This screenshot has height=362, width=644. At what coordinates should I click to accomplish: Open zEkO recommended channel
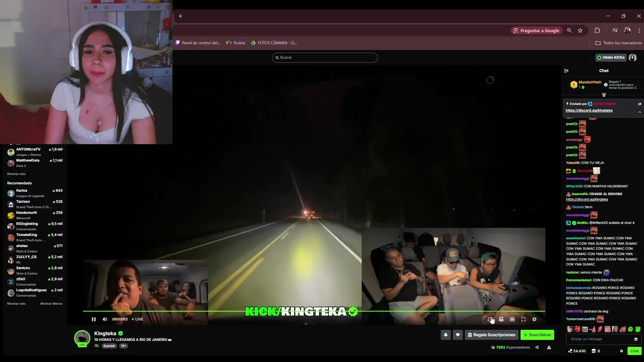[35, 282]
